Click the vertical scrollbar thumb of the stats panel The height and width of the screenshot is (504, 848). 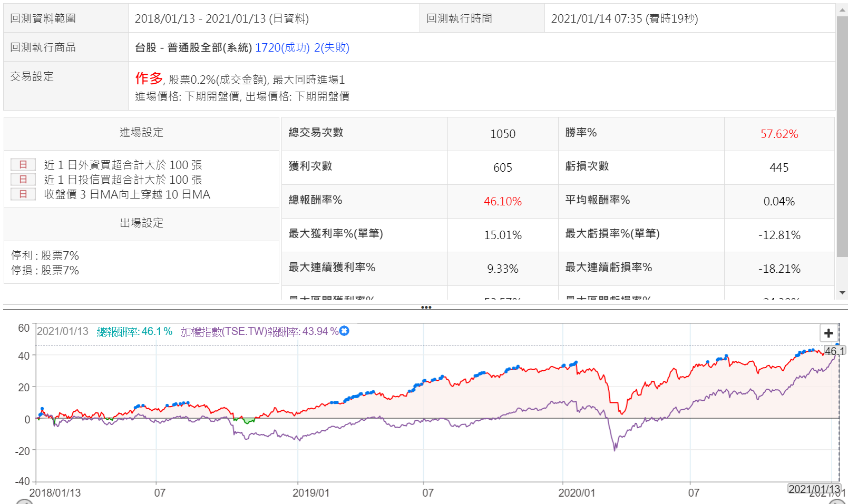click(842, 137)
